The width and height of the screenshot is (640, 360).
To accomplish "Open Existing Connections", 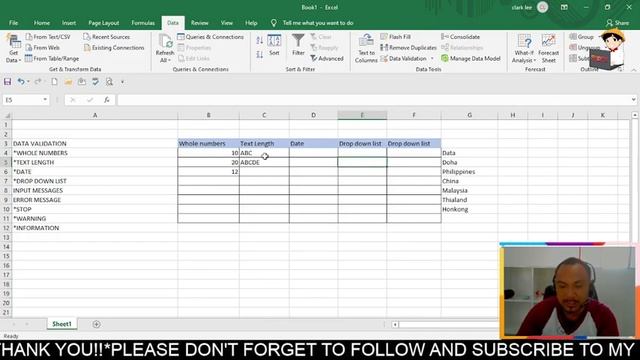I will point(114,48).
